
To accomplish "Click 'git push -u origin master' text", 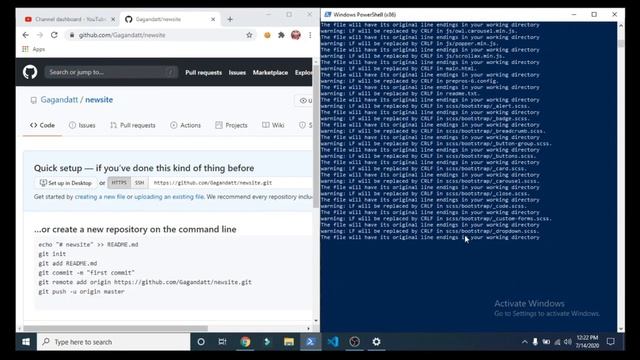I will click(81, 291).
